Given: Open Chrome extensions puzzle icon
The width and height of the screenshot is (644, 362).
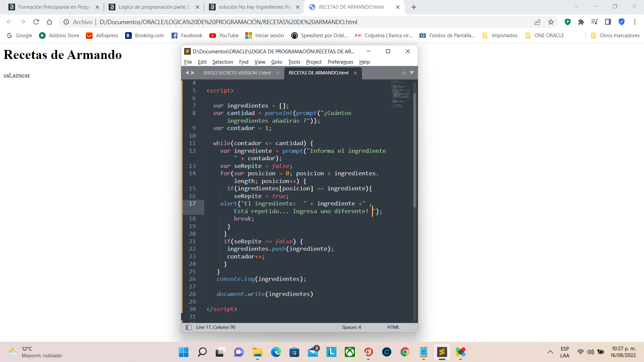Looking at the screenshot, I should click(581, 22).
